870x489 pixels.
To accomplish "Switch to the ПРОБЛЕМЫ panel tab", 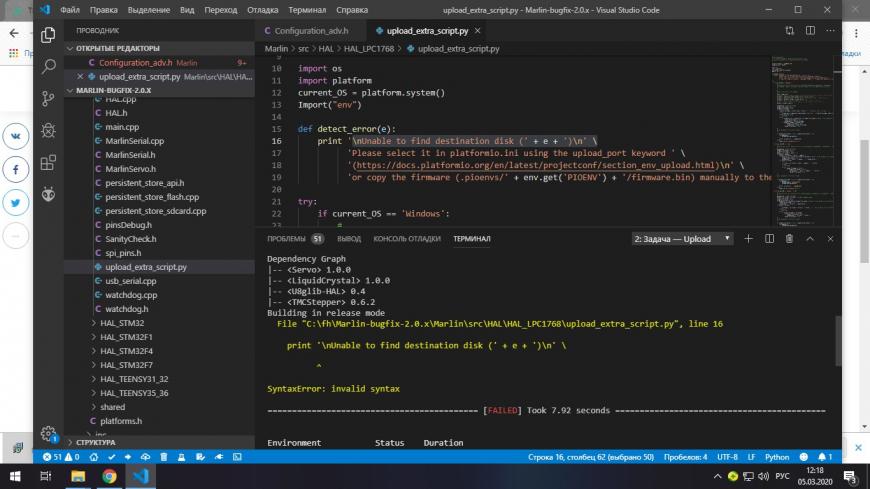I will [295, 239].
